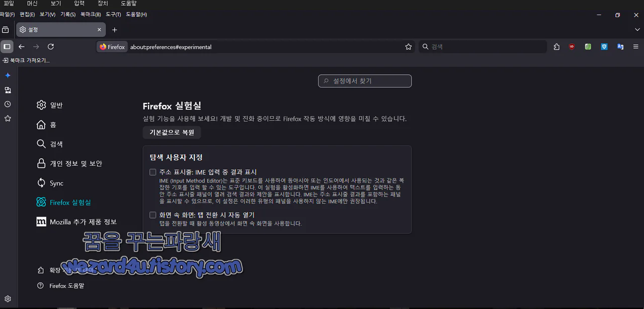Open Firefox 도움말(H) menu
The width and height of the screenshot is (644, 309).
[x=136, y=15]
